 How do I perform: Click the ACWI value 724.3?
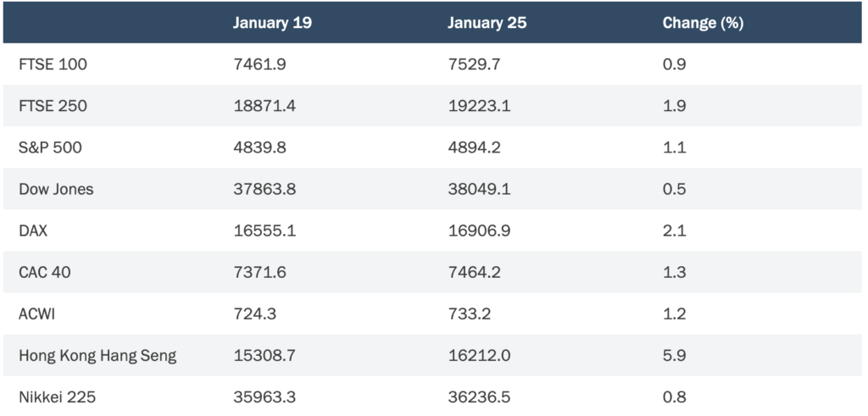pyautogui.click(x=254, y=313)
